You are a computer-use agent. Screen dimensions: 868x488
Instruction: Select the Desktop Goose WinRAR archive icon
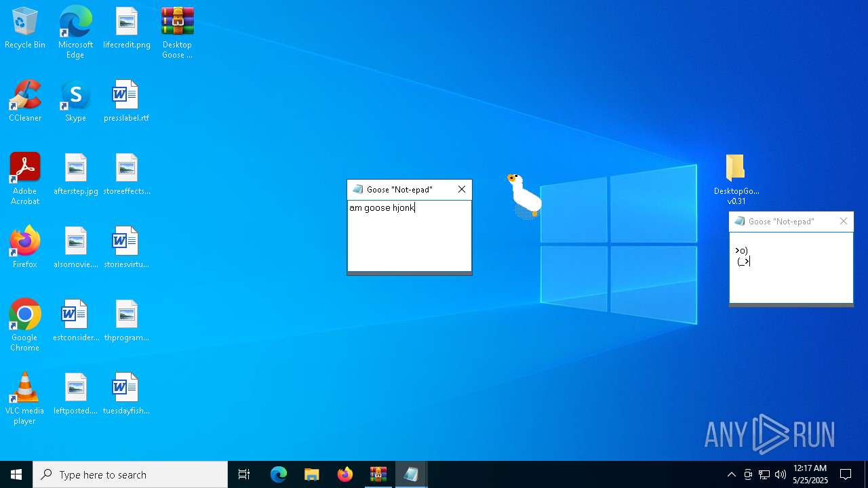tap(177, 33)
